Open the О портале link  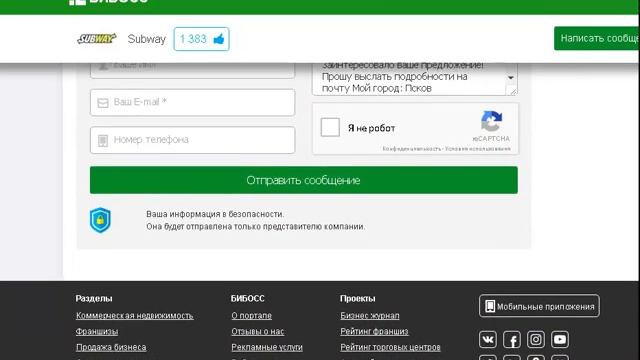pos(251,316)
